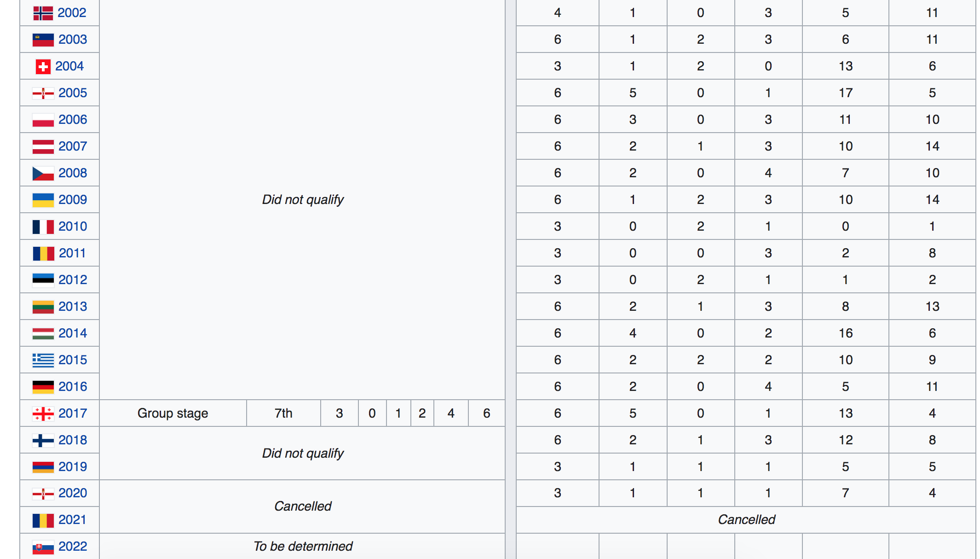This screenshot has width=980, height=559.
Task: Open the 2003 tournament link
Action: 73,40
